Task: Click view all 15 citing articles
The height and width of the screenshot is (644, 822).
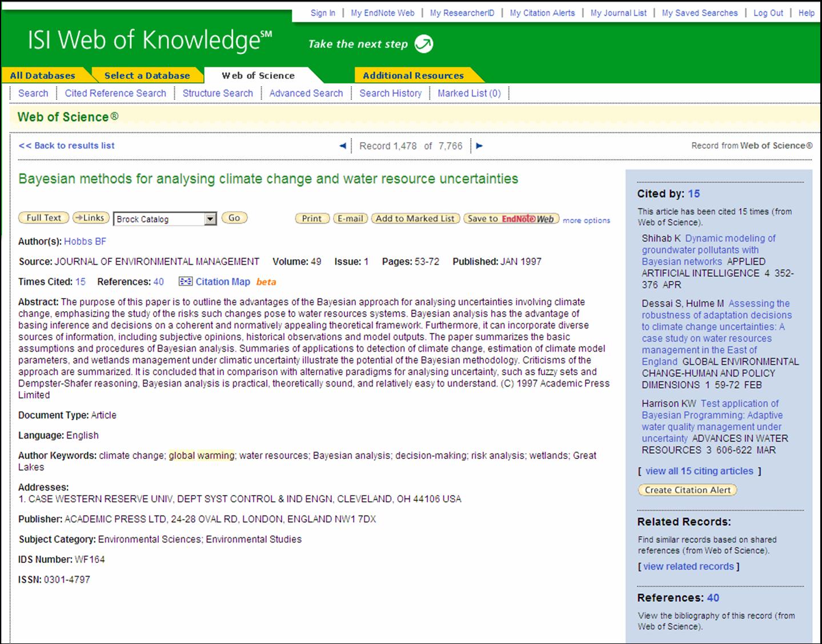Action: pos(699,471)
